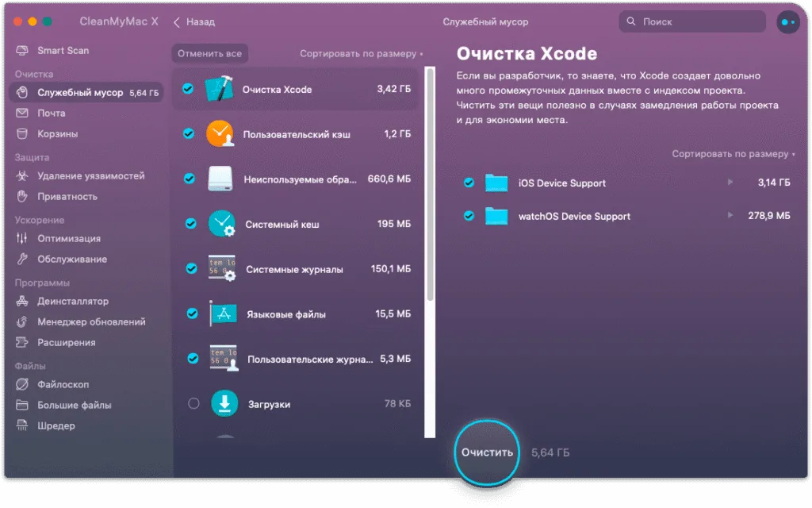Screen dimensions: 812x508
Task: Open Шредер section in sidebar
Action: tap(56, 425)
